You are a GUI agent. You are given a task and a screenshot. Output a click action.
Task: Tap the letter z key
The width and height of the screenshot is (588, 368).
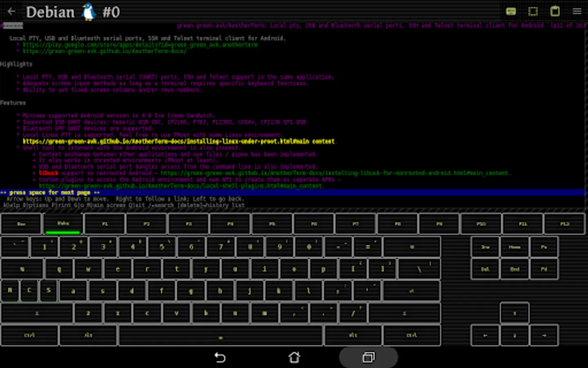pos(88,313)
